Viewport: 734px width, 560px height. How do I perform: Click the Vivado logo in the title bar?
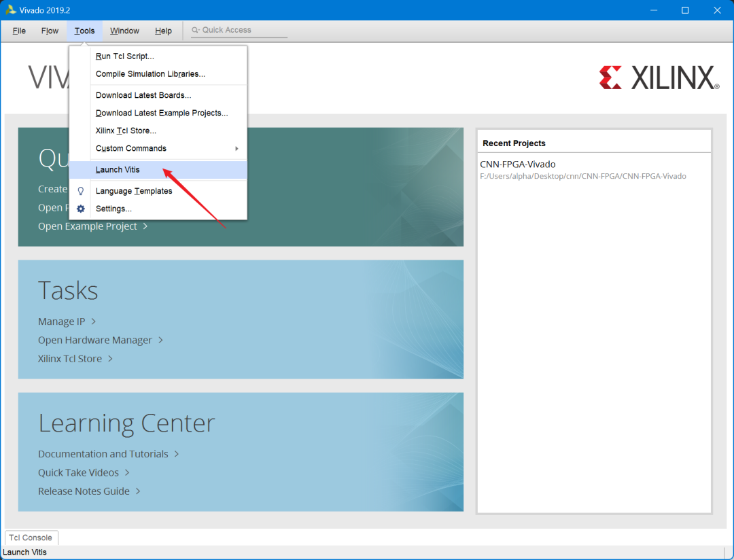click(x=10, y=10)
